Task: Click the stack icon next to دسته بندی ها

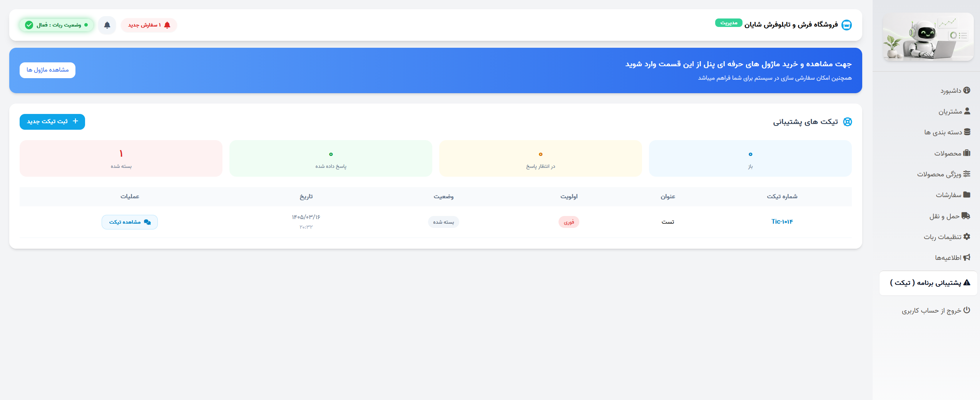Action: click(x=967, y=132)
